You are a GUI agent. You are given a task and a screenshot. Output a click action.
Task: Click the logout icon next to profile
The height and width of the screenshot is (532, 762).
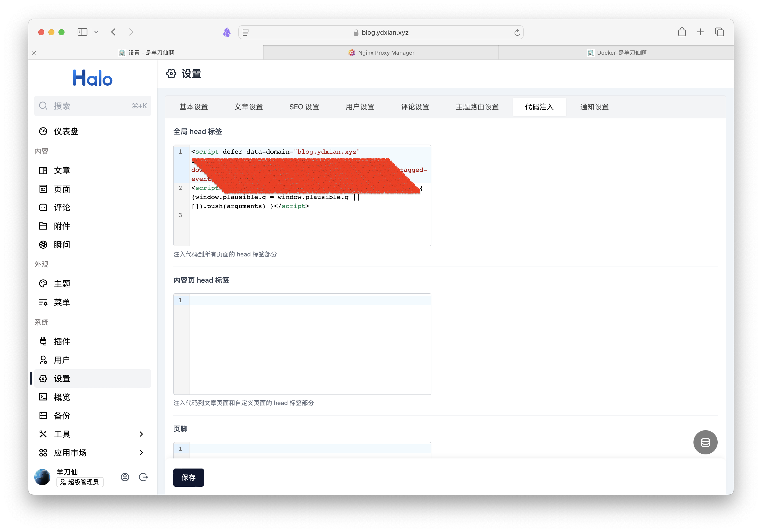pos(143,477)
